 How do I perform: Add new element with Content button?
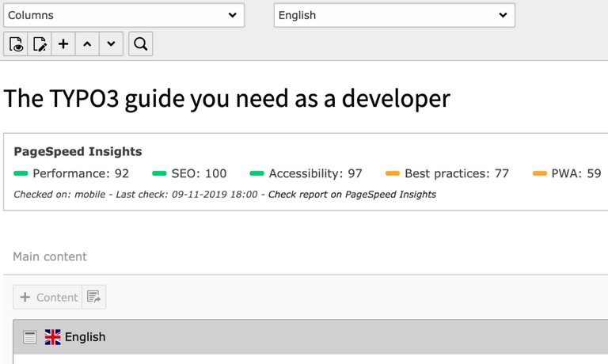coord(48,297)
